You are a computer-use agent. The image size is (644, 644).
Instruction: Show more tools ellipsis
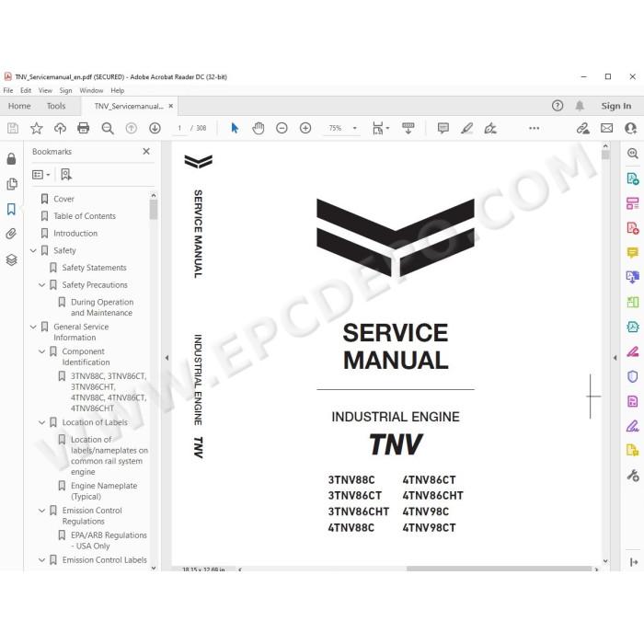pyautogui.click(x=534, y=128)
